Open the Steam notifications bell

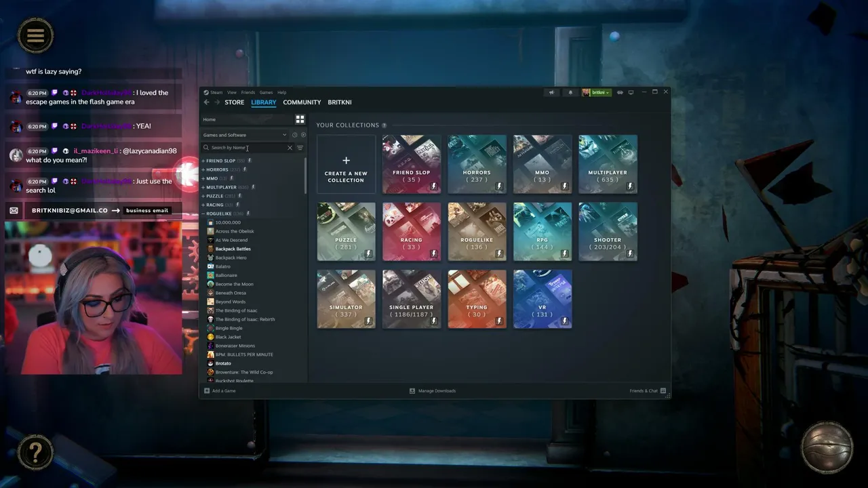click(x=570, y=92)
